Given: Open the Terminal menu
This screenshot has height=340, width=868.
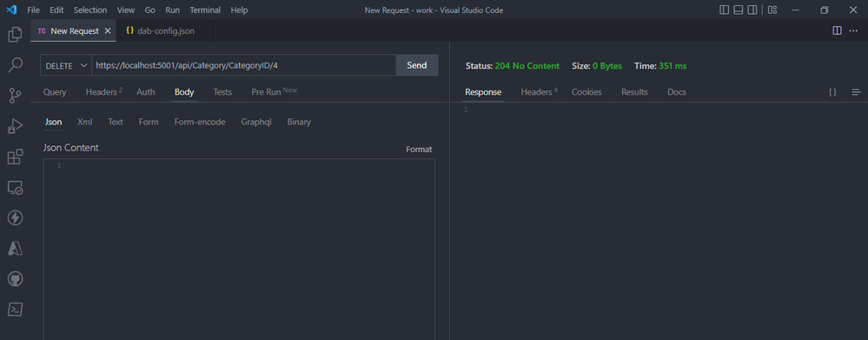Looking at the screenshot, I should [x=205, y=10].
